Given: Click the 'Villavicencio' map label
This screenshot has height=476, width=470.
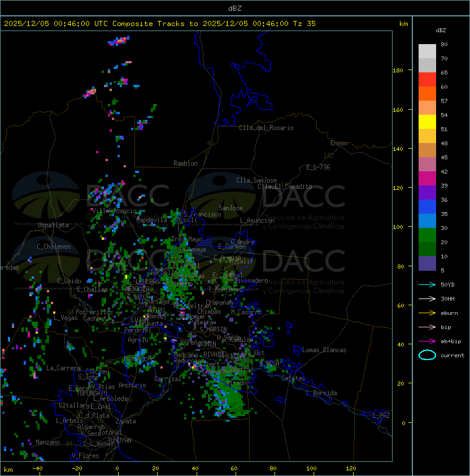Looking at the screenshot, I should 114,211.
